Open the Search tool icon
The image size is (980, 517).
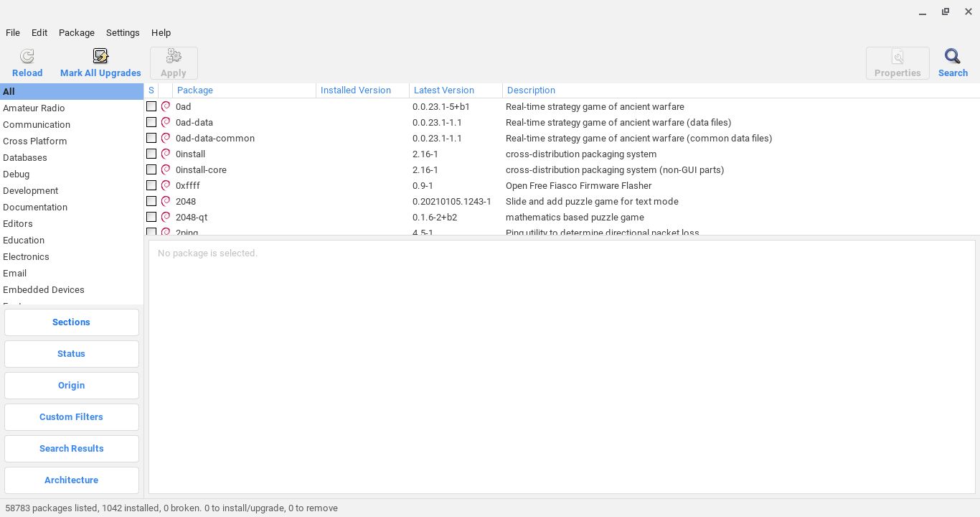click(x=952, y=57)
